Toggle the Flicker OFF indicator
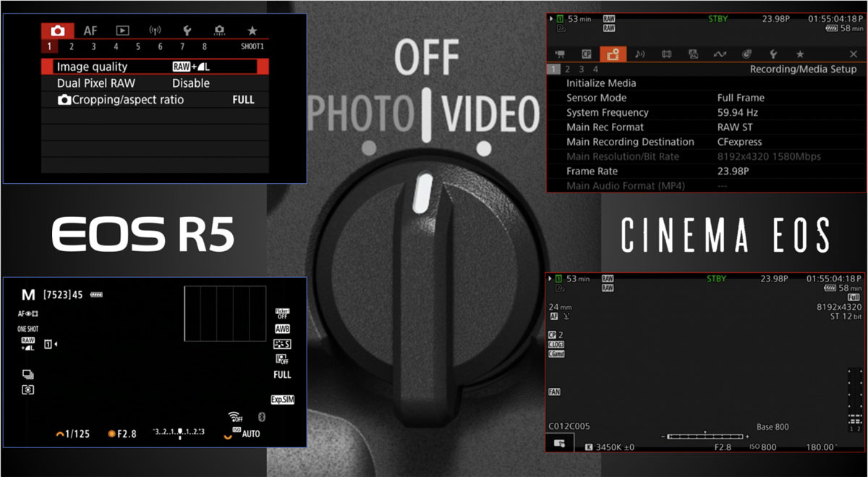This screenshot has height=477, width=868. tap(282, 313)
